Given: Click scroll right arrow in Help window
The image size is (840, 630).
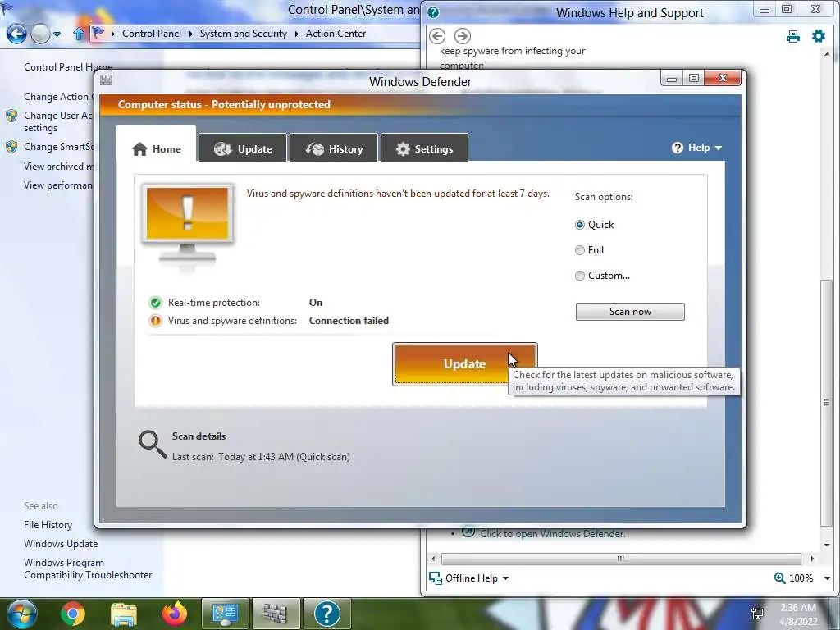Looking at the screenshot, I should pos(812,559).
